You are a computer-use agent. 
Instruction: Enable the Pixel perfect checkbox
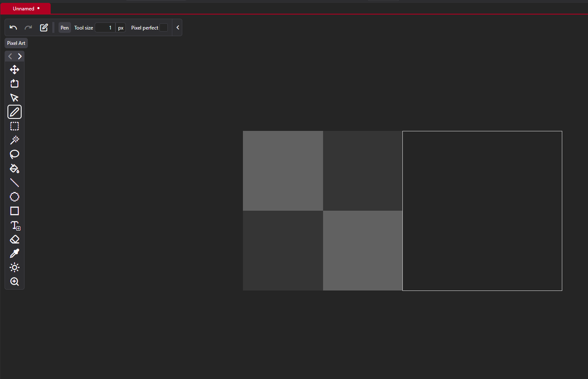click(x=164, y=27)
